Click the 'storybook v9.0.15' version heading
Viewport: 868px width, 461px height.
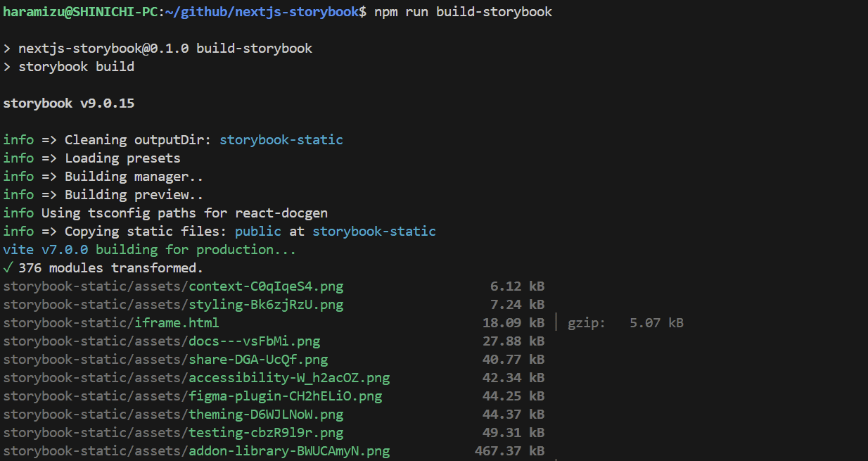coord(68,103)
